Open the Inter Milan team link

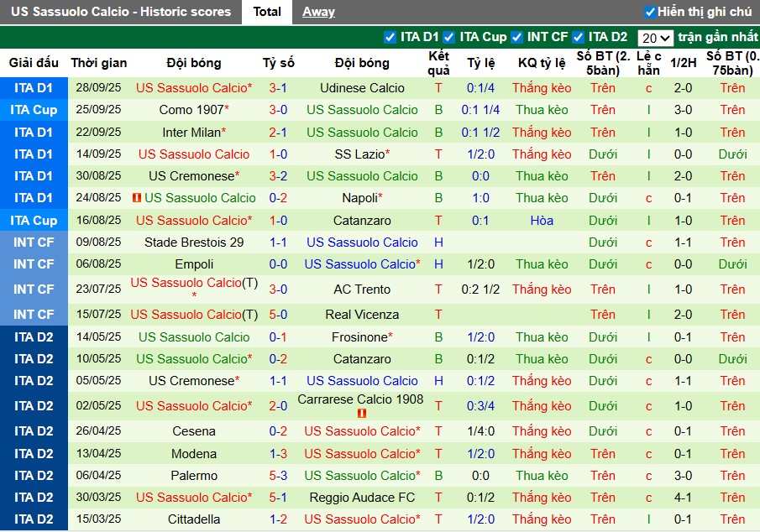191,133
